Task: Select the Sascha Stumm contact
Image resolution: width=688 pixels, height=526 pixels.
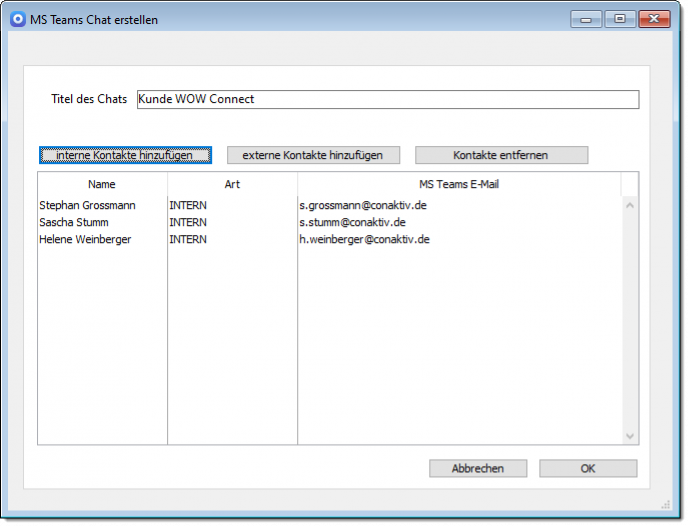Action: coord(74,222)
